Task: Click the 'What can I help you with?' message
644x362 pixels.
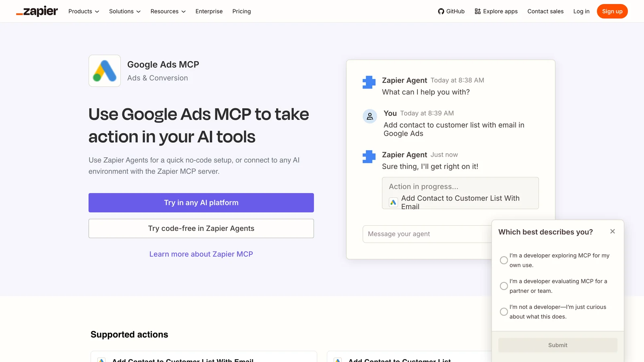Action: pos(426,92)
